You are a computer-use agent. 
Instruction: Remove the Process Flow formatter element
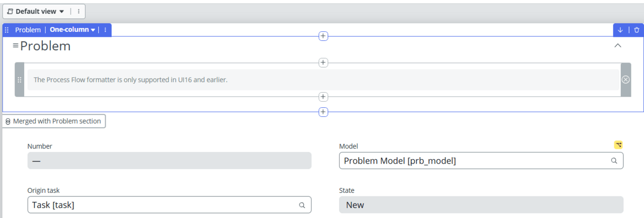(x=625, y=80)
